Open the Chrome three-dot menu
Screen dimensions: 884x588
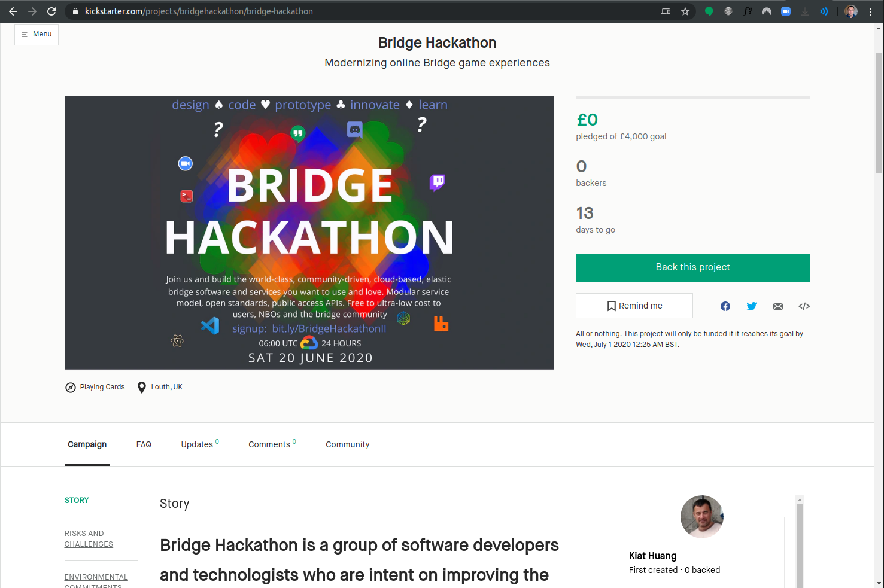[x=870, y=11]
